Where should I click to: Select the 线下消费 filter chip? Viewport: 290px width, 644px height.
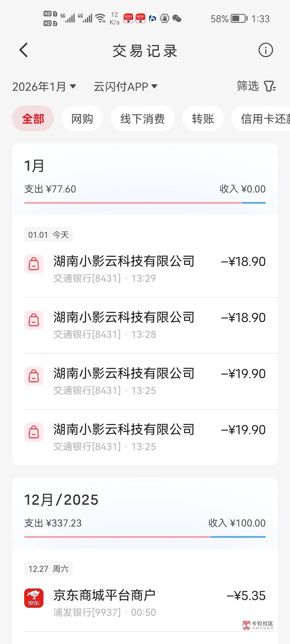pyautogui.click(x=142, y=119)
